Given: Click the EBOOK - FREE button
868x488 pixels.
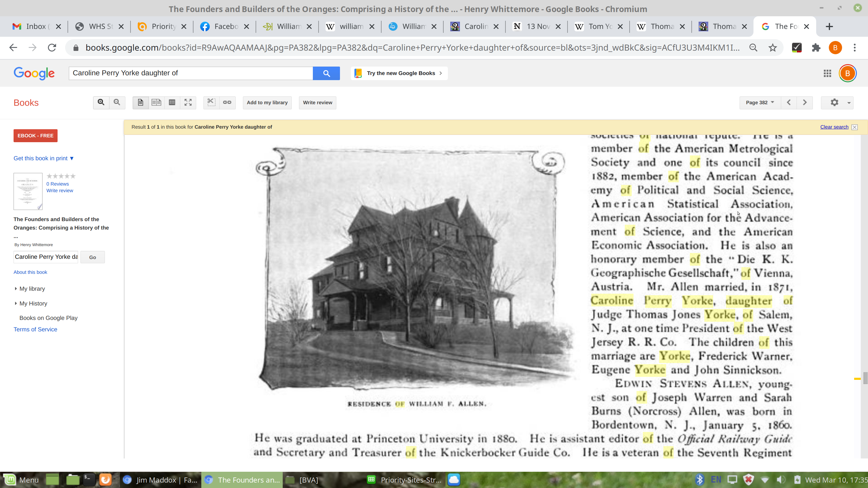Looking at the screenshot, I should [35, 136].
